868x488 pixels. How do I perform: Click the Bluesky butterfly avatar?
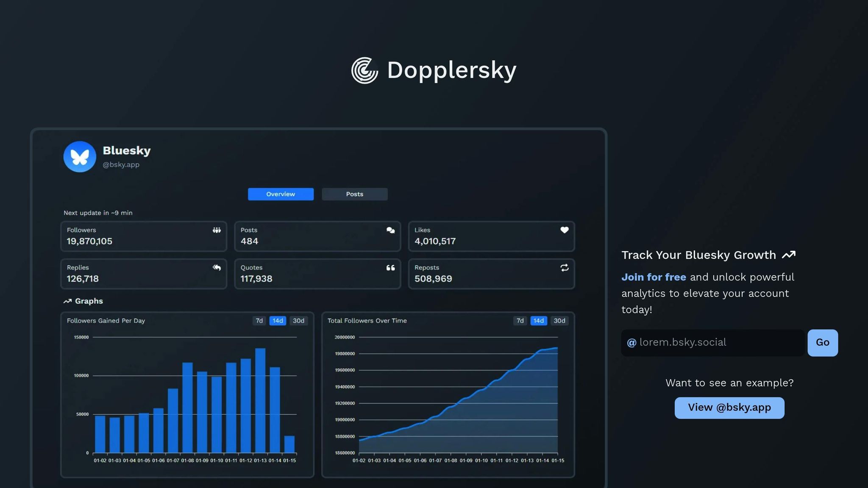[x=80, y=157]
